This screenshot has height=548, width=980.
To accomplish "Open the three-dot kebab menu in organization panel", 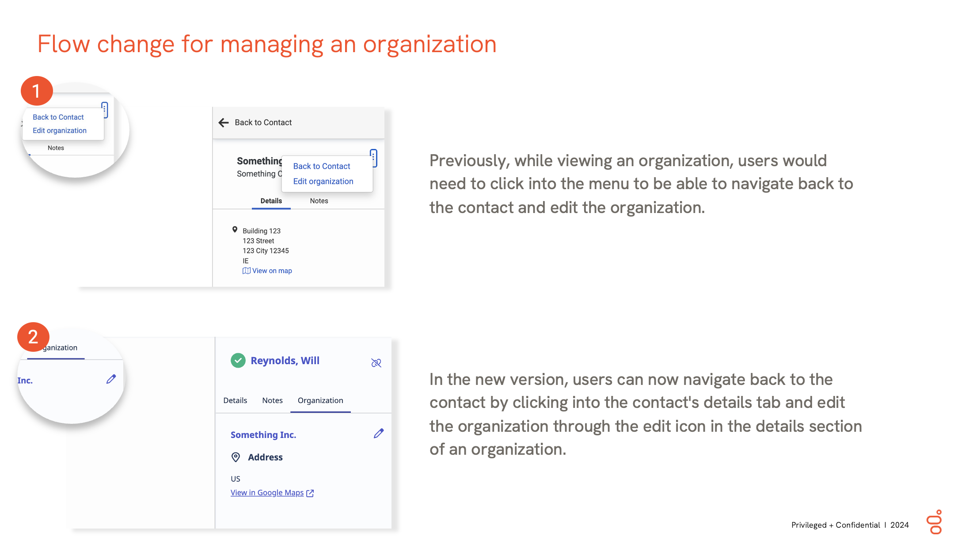I will point(373,158).
